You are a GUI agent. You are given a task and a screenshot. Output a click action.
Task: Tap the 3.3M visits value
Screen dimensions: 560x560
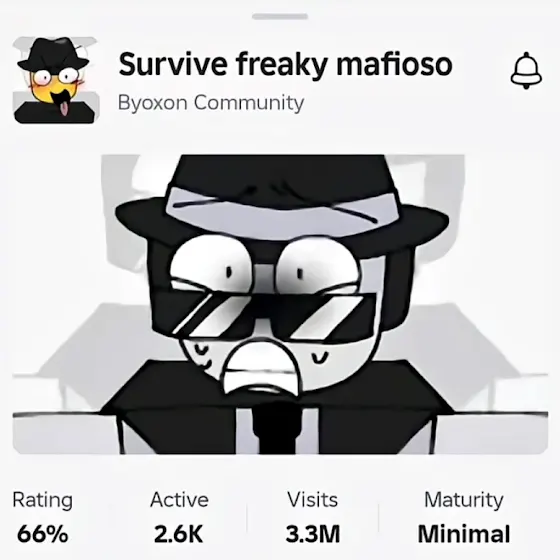[x=313, y=534]
